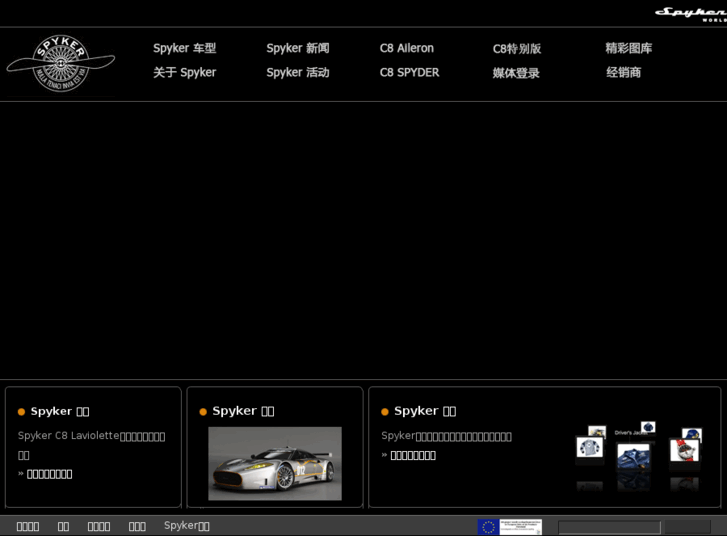Go to Spyker 活动 events page

click(298, 72)
